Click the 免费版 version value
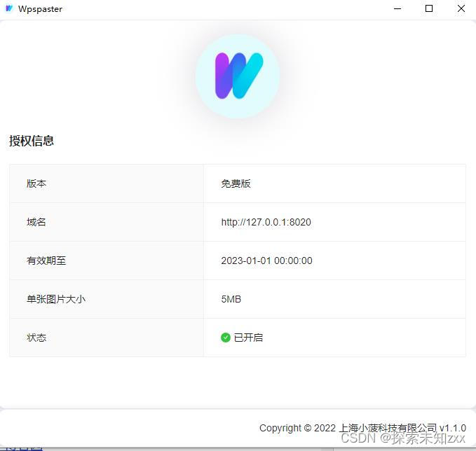 point(236,183)
